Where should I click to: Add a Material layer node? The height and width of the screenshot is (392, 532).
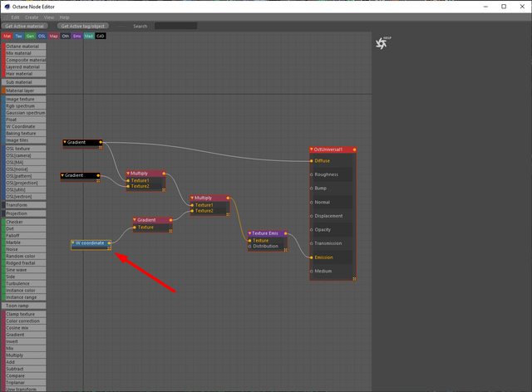click(x=24, y=91)
